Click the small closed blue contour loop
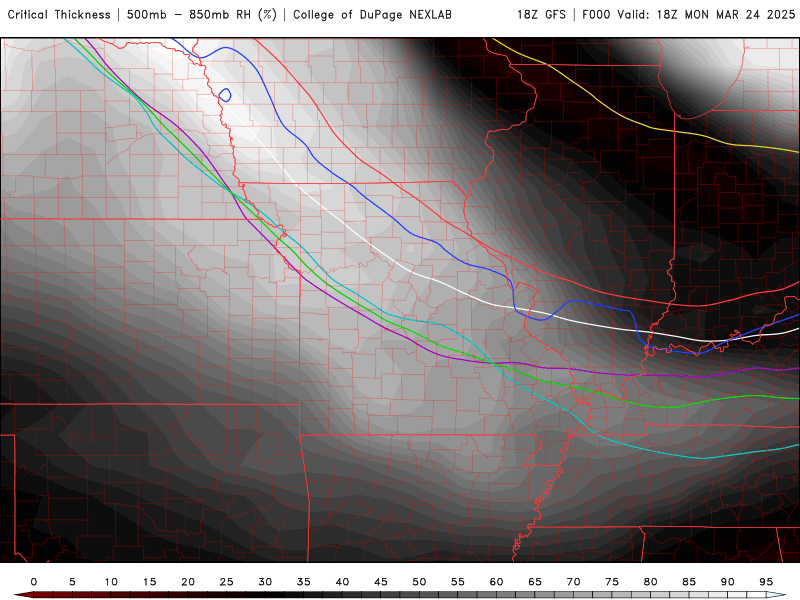 (x=225, y=95)
